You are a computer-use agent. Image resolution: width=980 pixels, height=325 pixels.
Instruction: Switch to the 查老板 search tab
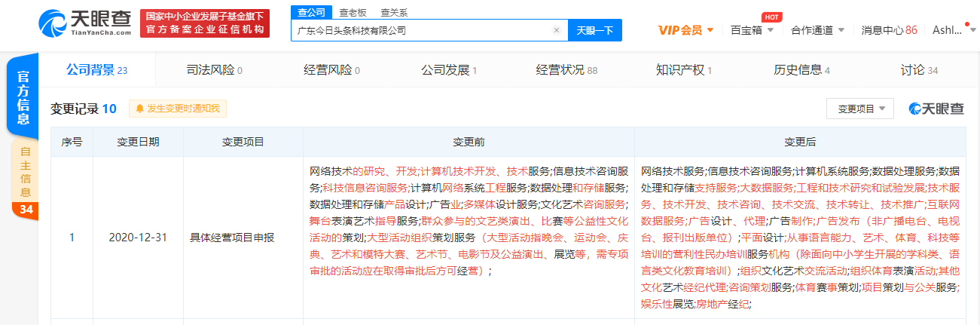coord(353,12)
